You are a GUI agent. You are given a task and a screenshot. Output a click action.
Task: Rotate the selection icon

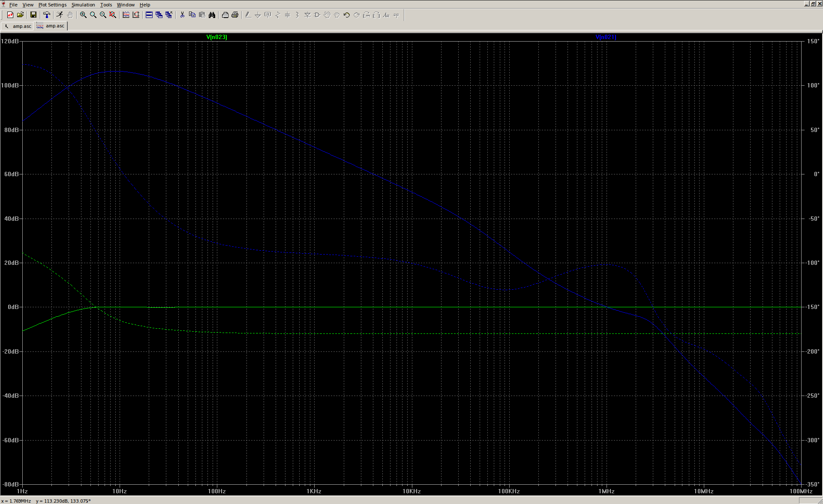pyautogui.click(x=366, y=15)
